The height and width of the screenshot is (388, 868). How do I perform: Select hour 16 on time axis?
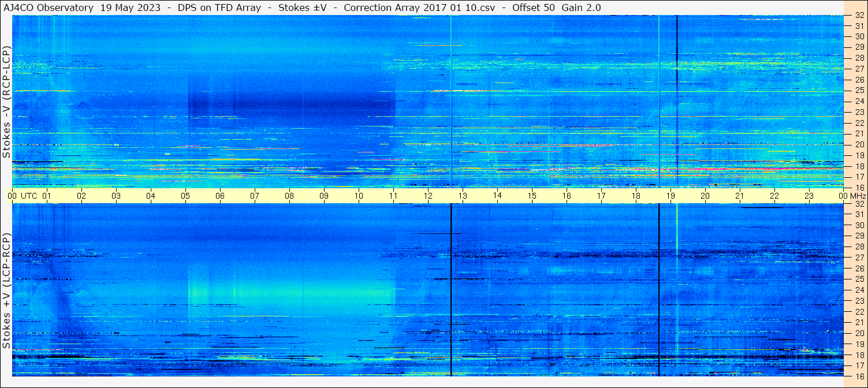click(x=567, y=196)
